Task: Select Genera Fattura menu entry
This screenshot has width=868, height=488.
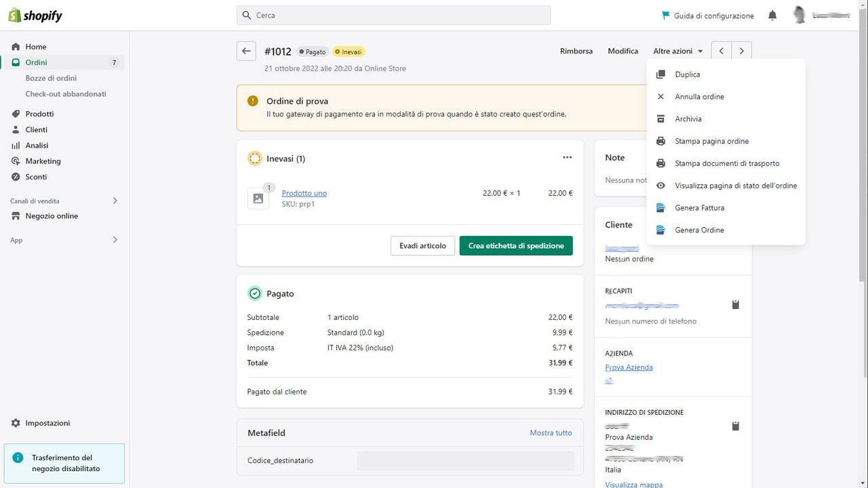Action: [726, 208]
